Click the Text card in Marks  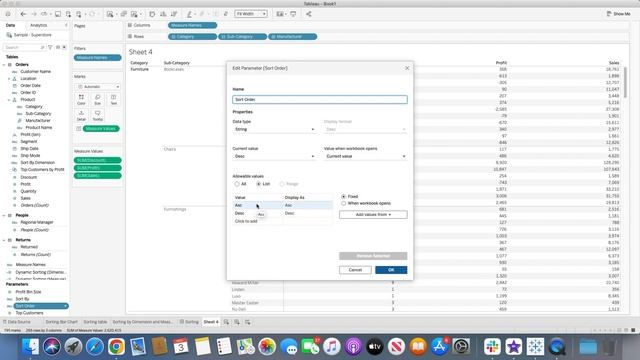point(113,100)
